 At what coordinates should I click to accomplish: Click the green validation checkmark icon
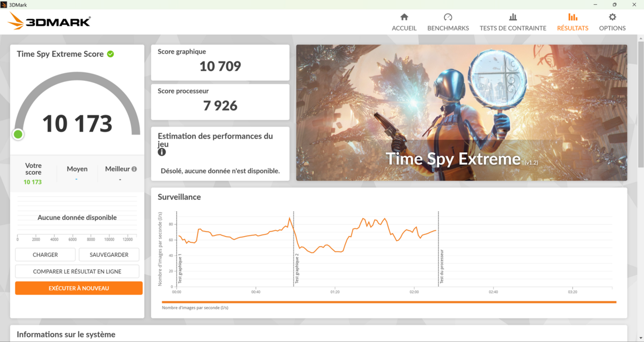point(111,54)
